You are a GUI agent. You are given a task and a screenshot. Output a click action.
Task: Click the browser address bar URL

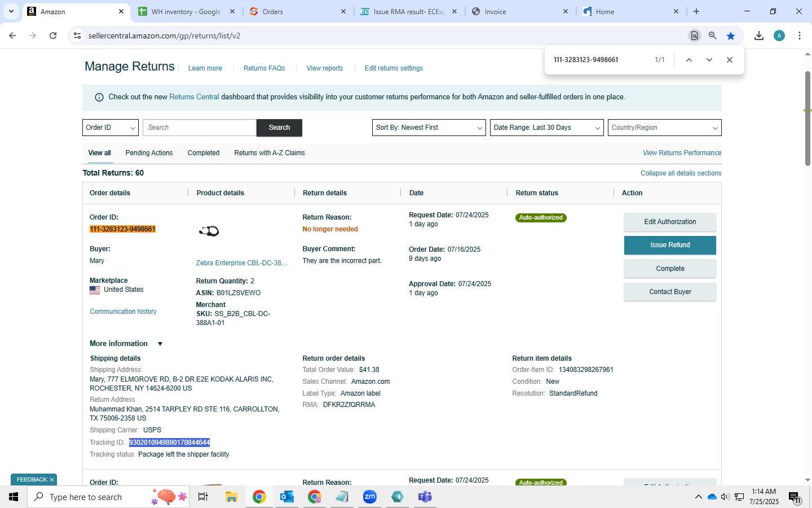(164, 36)
